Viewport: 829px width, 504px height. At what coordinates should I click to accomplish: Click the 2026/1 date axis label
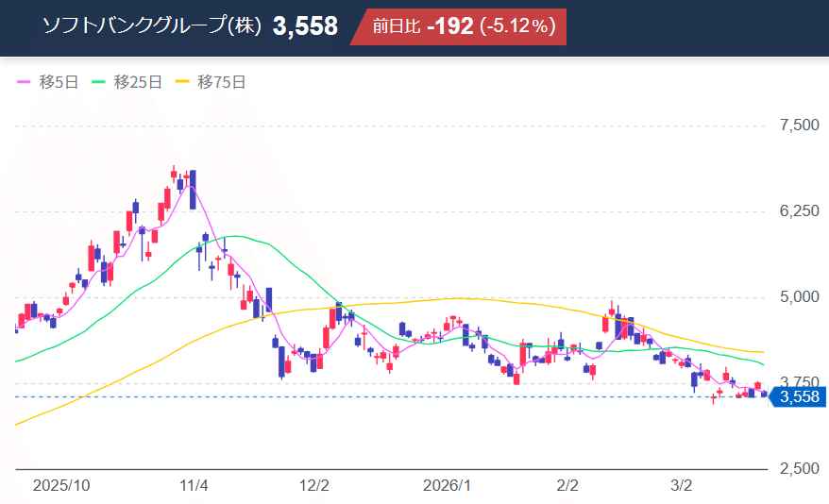click(447, 485)
